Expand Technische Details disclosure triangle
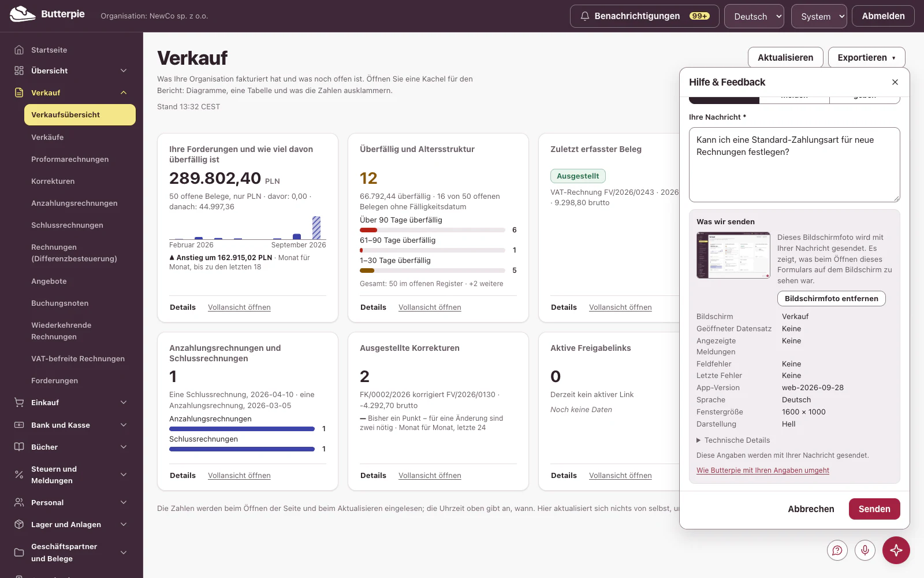The width and height of the screenshot is (924, 578). 699,440
